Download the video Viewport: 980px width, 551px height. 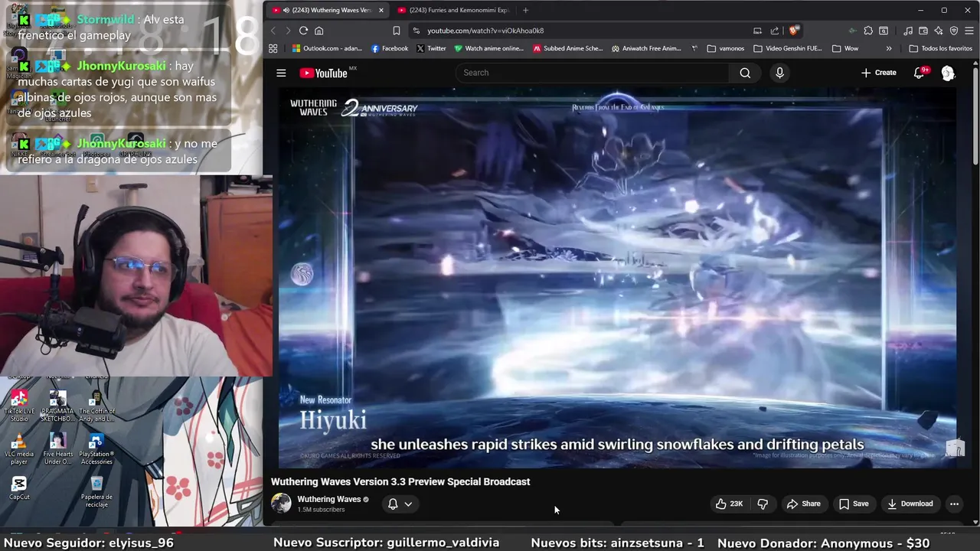coord(910,504)
